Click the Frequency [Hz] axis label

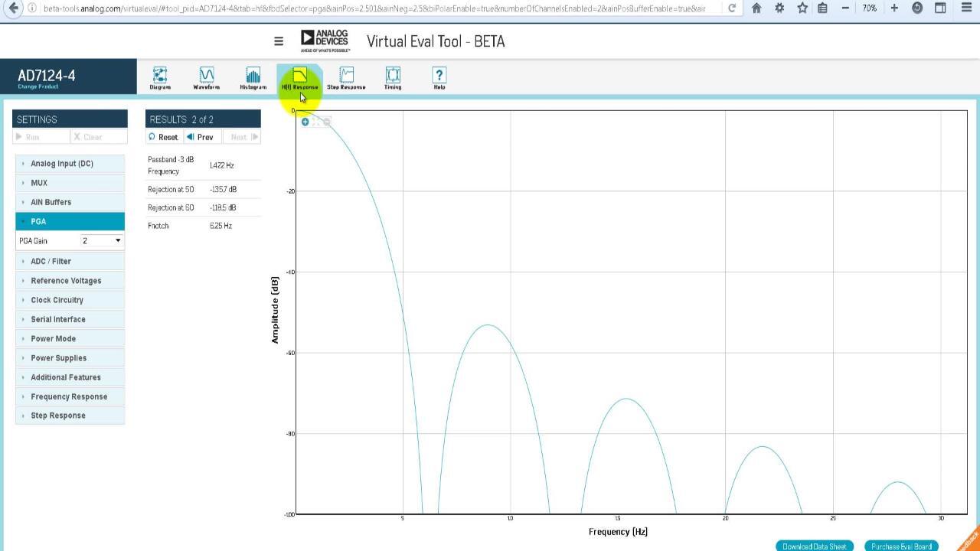tap(618, 532)
